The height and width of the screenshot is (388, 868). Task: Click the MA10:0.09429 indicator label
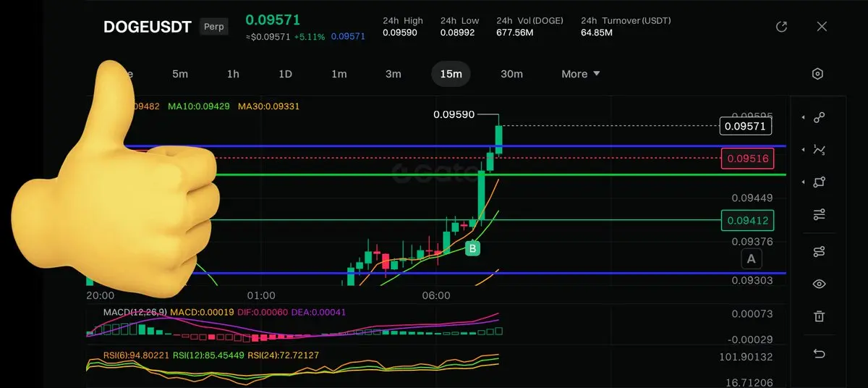198,106
